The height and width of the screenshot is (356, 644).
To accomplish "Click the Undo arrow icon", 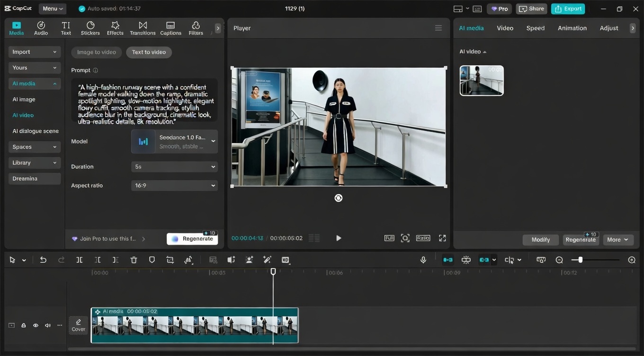I will [x=43, y=260].
